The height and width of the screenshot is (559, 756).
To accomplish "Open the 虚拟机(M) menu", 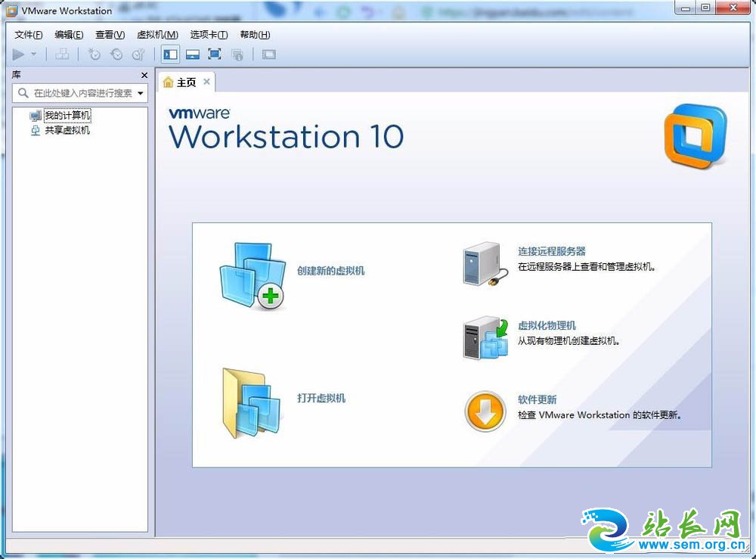I will coord(158,35).
